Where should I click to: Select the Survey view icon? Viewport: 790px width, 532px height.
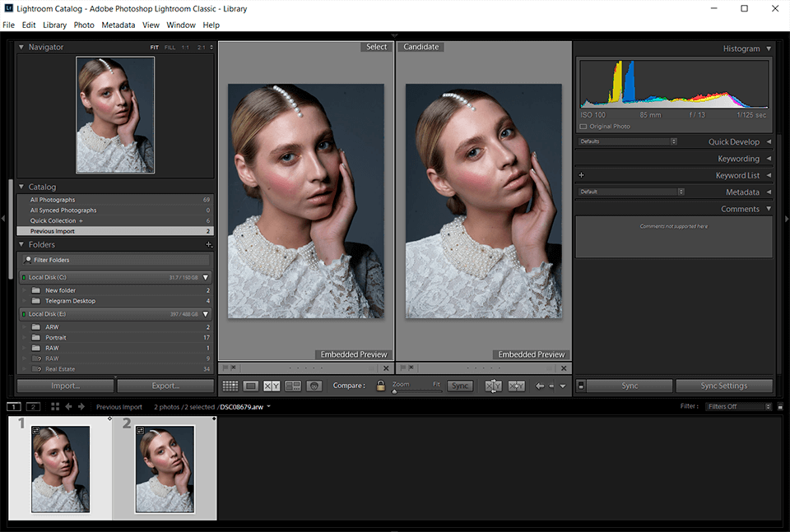point(293,386)
